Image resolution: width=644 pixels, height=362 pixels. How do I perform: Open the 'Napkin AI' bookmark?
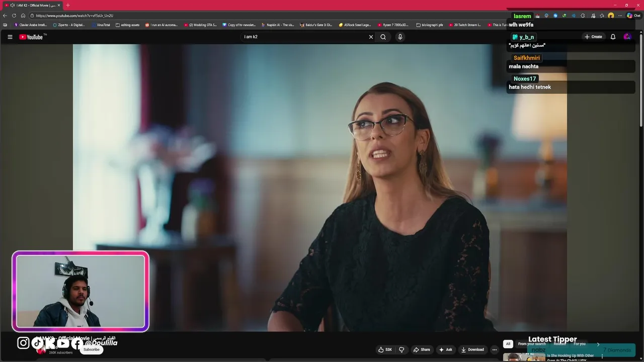[278, 25]
